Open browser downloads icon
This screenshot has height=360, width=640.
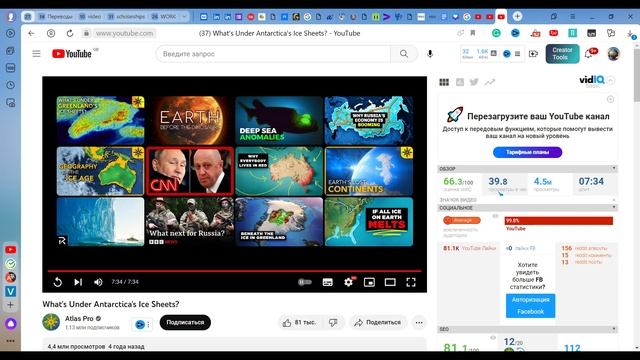point(631,34)
